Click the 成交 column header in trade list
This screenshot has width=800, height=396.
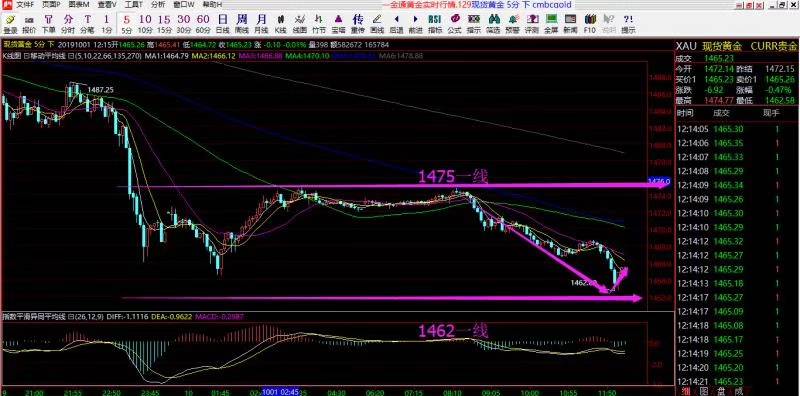(721, 113)
